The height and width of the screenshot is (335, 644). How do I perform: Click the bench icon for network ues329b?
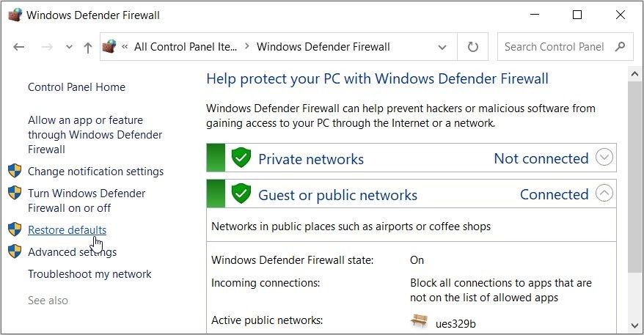[x=420, y=321]
